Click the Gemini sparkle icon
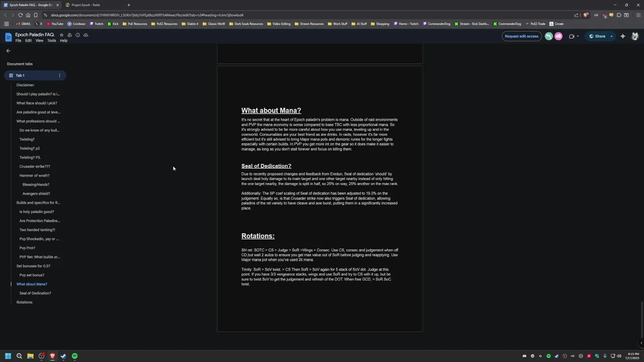 pos(623,36)
